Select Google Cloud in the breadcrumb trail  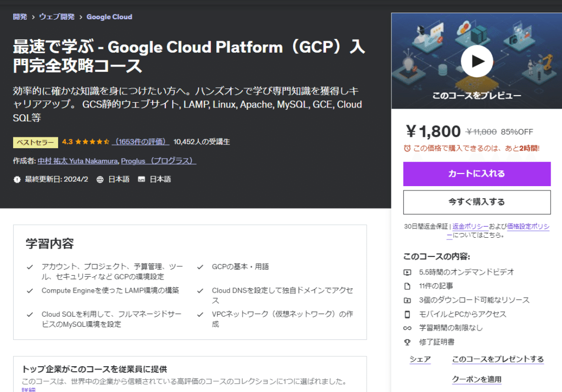tap(109, 17)
